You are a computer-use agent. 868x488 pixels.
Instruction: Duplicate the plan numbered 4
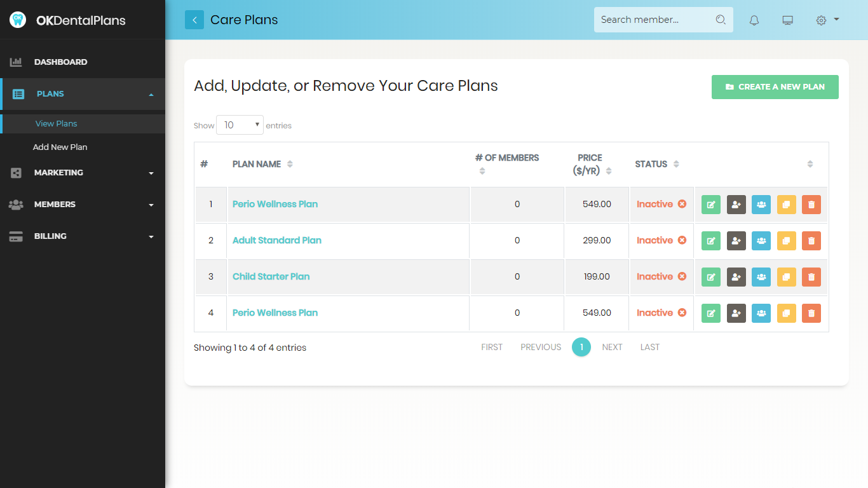click(787, 313)
